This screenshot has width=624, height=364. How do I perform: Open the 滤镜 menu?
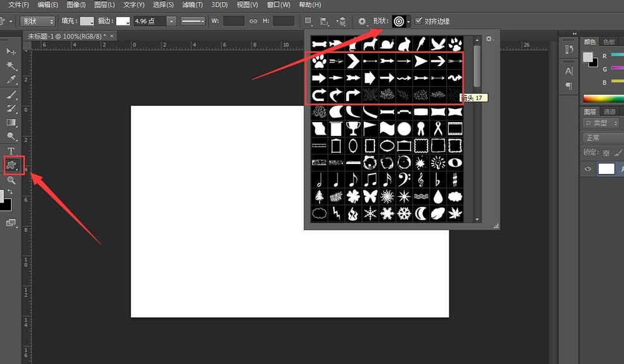pyautogui.click(x=192, y=4)
